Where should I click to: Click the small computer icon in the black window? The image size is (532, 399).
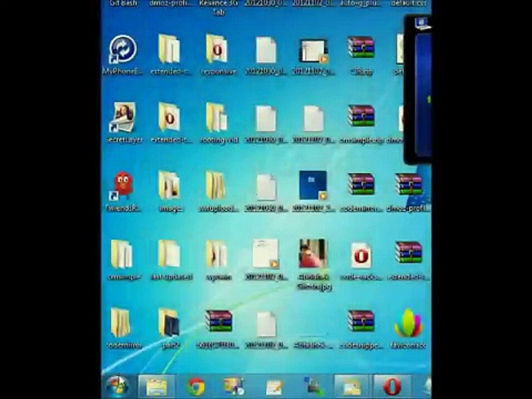pyautogui.click(x=422, y=24)
